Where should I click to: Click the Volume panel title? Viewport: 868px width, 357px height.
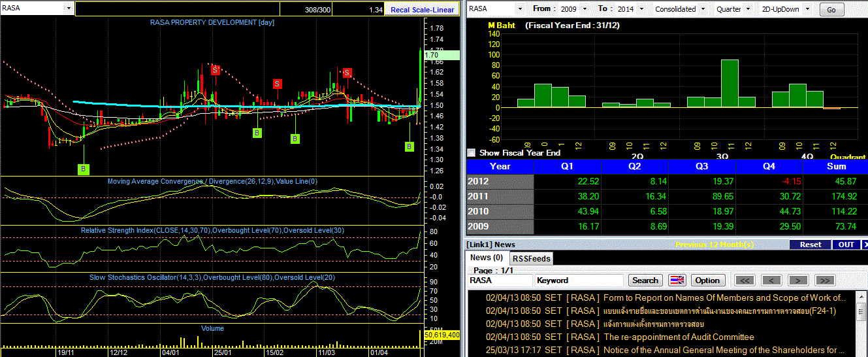(212, 328)
